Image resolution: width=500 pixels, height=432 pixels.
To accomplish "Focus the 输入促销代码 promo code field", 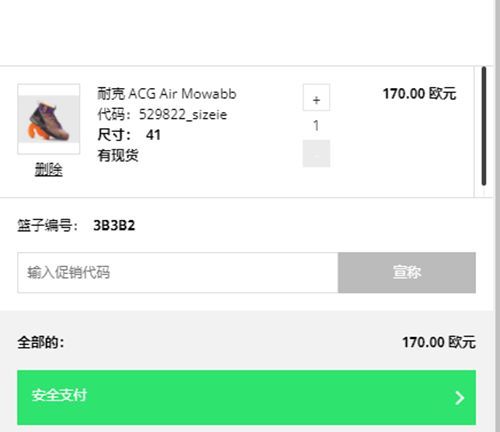I will pyautogui.click(x=178, y=273).
